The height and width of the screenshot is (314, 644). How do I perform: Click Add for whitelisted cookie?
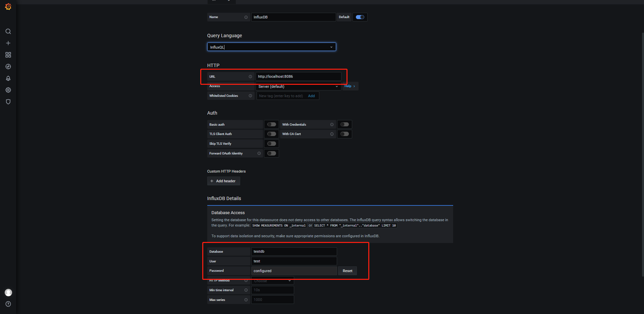click(311, 96)
